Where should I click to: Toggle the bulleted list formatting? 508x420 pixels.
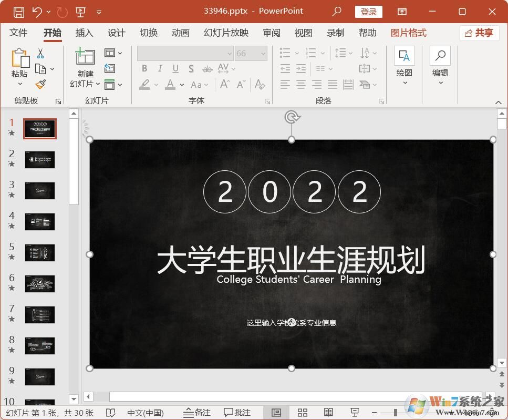pyautogui.click(x=284, y=53)
